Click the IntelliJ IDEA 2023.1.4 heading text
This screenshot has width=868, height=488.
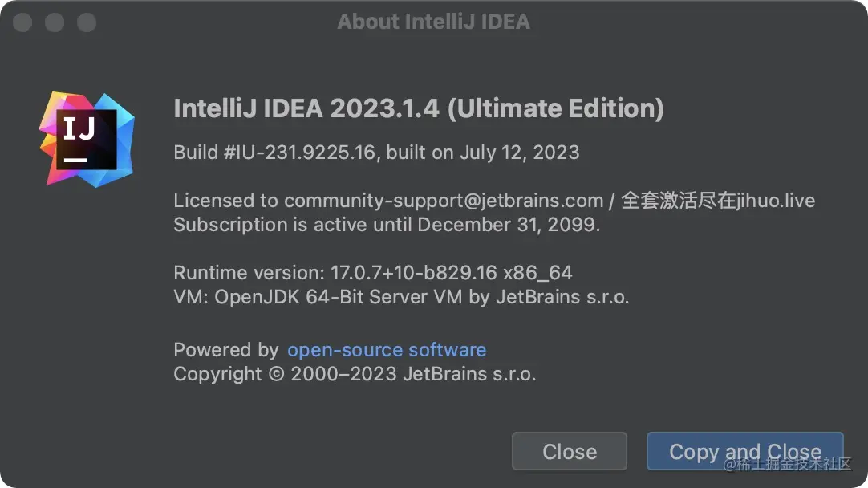(306, 108)
